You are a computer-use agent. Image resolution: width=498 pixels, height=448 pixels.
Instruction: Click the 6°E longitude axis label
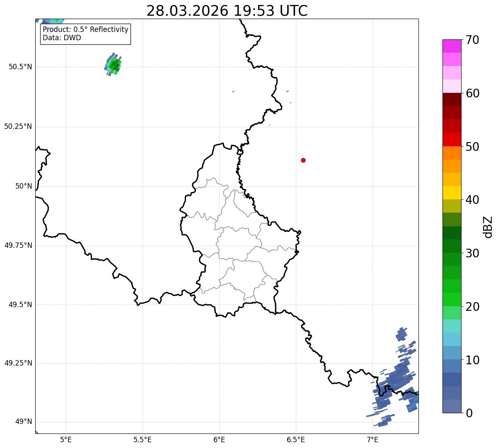(x=219, y=439)
